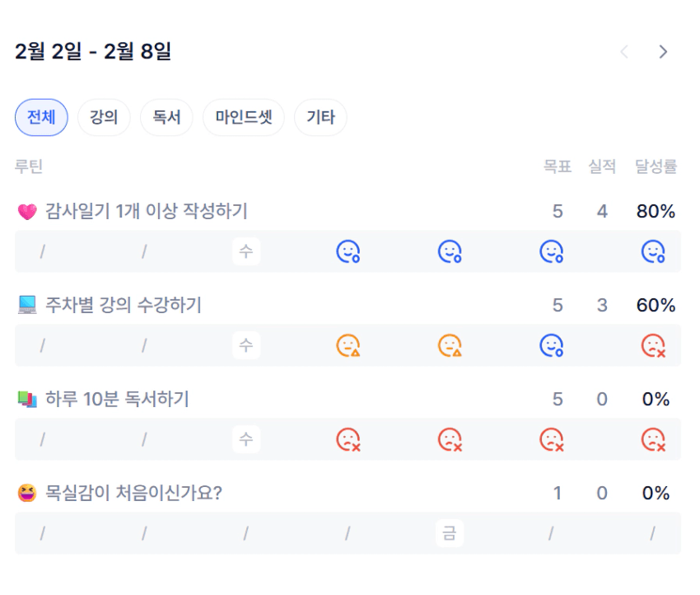Screen dimensions: 700x595
Task: Open the 독서 category tab
Action: tap(166, 117)
